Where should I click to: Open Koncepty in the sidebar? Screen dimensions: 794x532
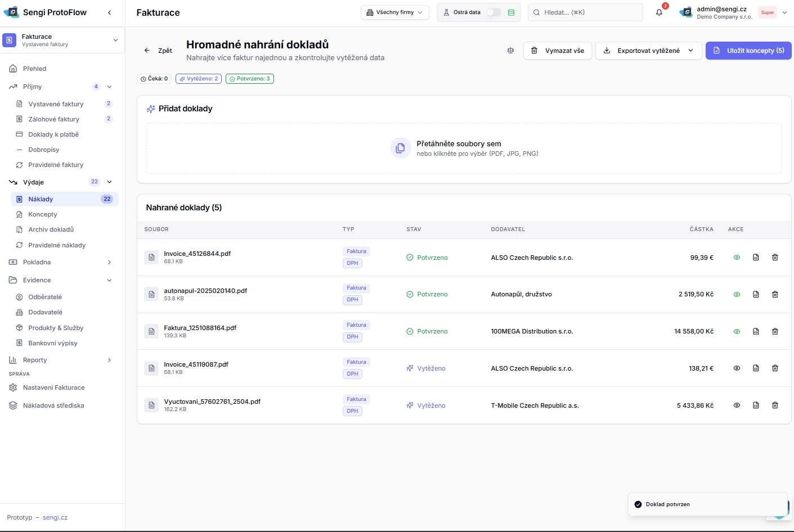(43, 214)
